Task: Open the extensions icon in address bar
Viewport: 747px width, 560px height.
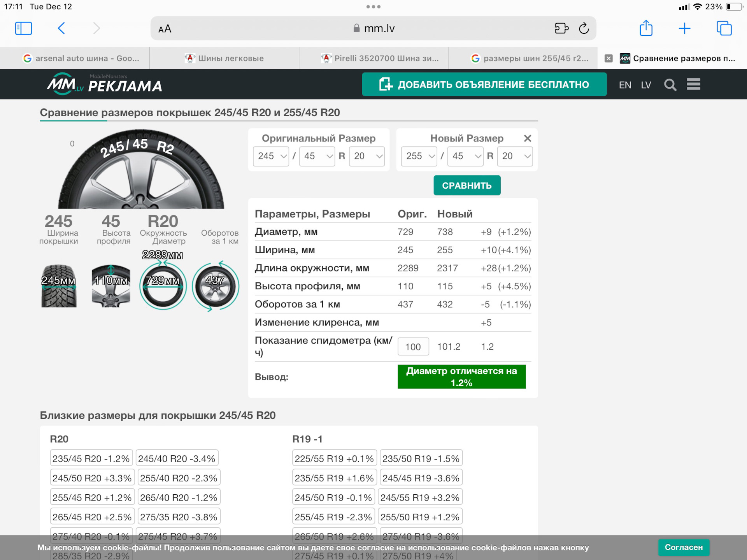Action: 561,28
